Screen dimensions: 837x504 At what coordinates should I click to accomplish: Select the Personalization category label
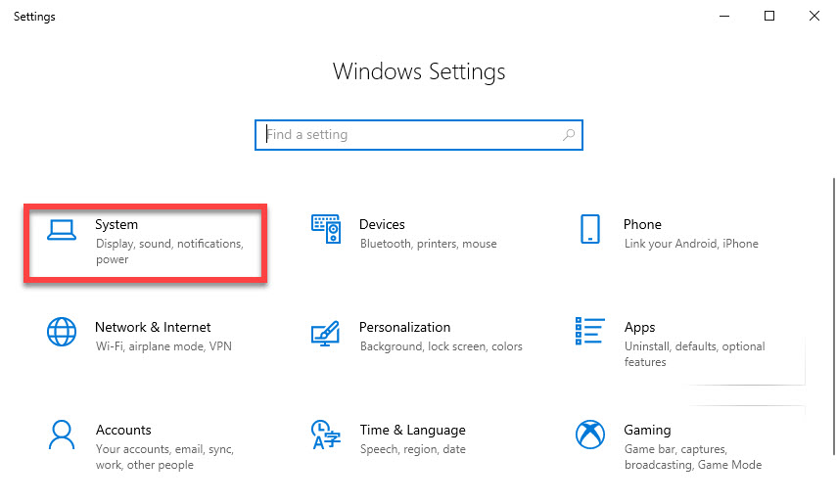(404, 327)
